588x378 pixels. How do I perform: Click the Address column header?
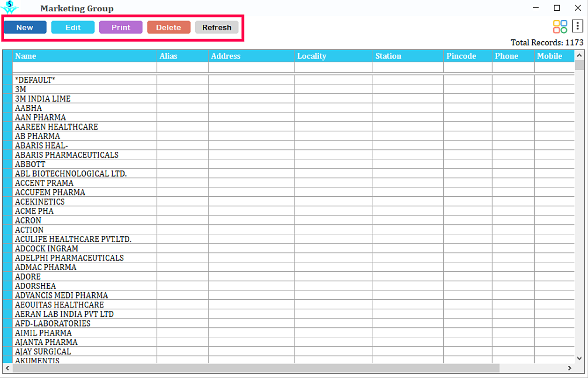pos(251,56)
